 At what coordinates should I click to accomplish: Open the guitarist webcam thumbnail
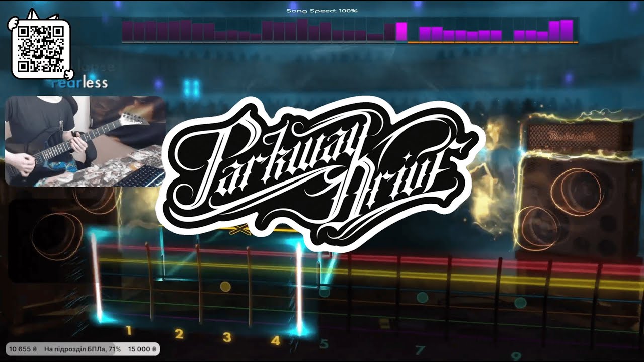click(x=85, y=141)
